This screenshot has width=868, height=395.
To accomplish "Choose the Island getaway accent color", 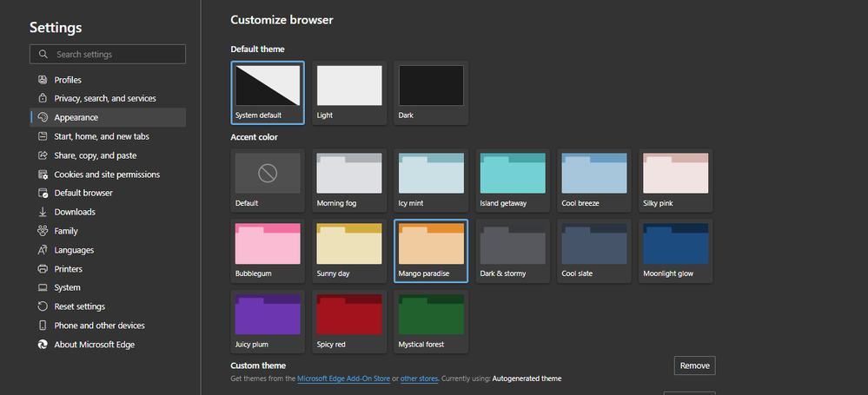I will (513, 181).
